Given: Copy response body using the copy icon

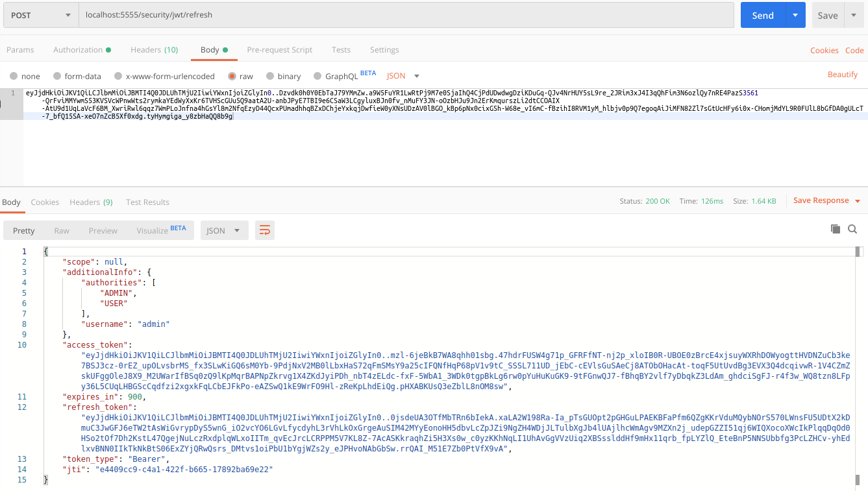Looking at the screenshot, I should 836,229.
